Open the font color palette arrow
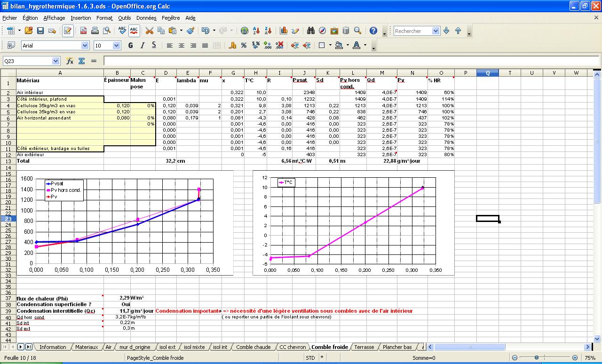Viewport: 602px width, 364px height. click(x=365, y=45)
